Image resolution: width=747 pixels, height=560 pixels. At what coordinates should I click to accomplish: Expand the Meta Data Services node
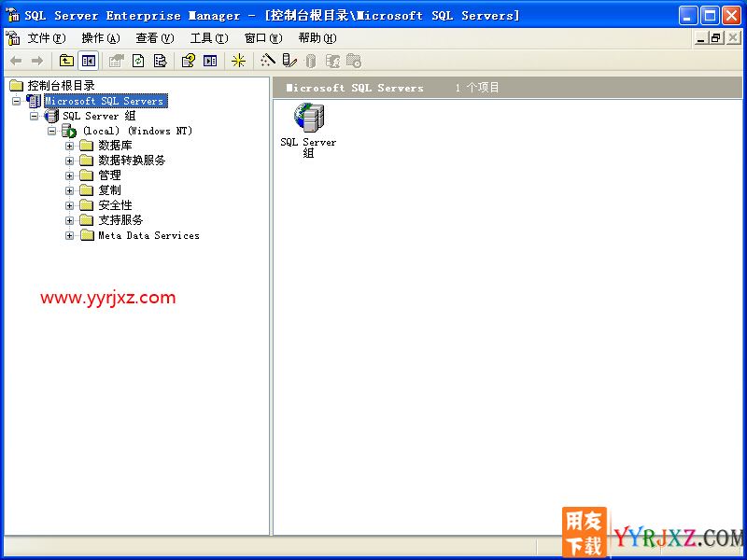70,235
